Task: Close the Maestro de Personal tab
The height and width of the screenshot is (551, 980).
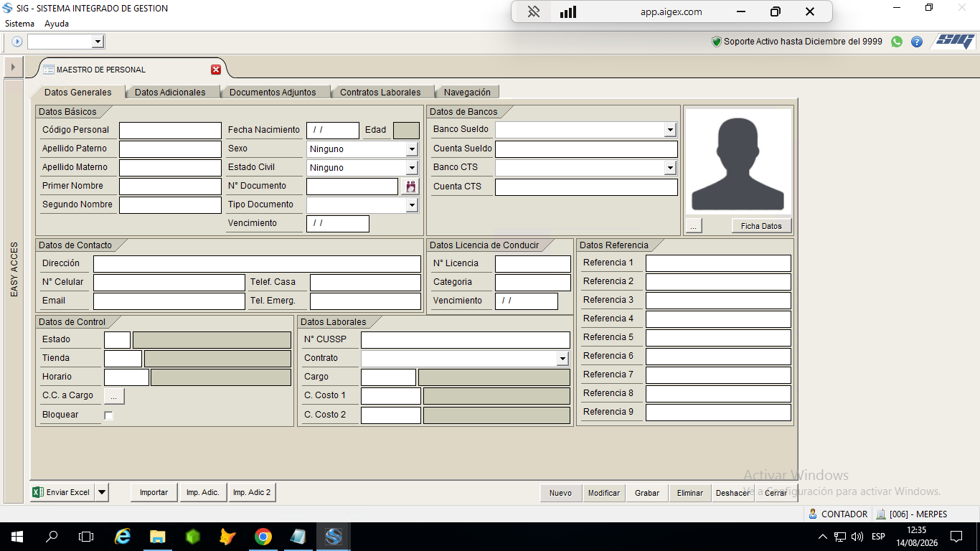Action: (x=216, y=70)
